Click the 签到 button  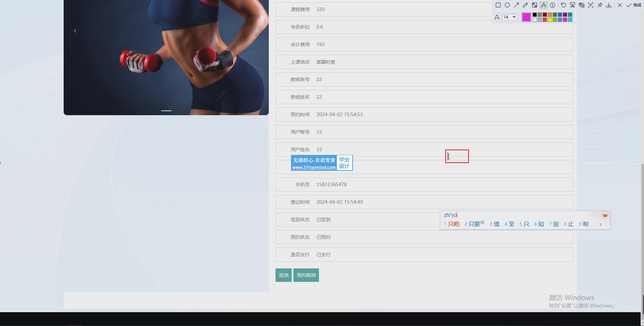click(284, 275)
